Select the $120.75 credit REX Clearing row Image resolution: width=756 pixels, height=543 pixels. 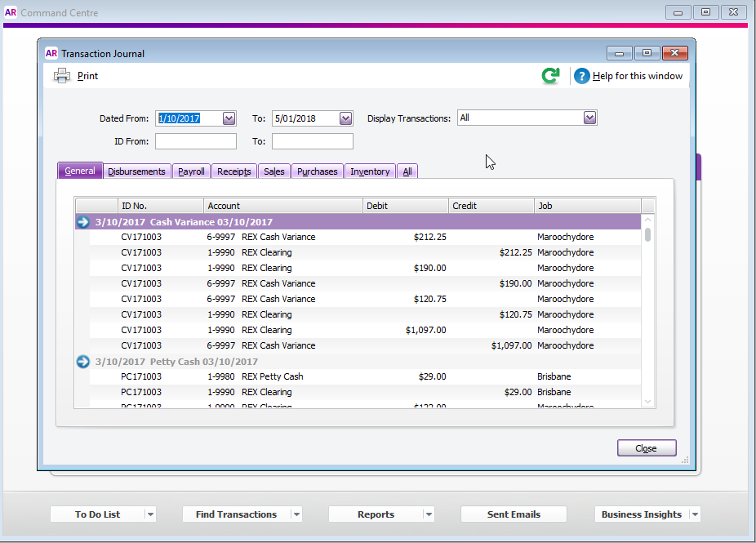click(365, 314)
